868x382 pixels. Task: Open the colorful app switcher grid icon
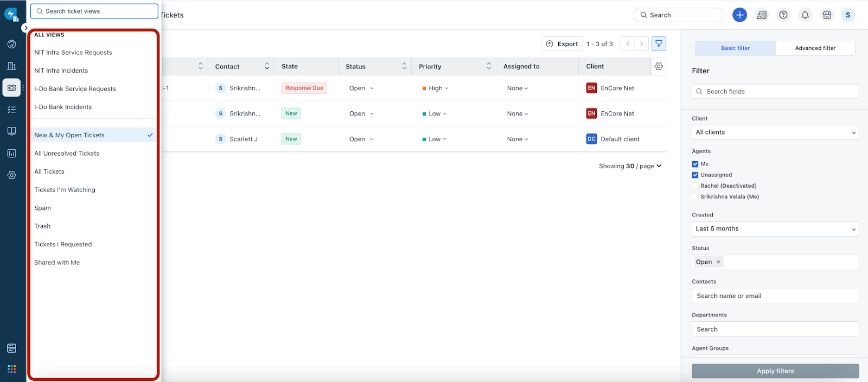click(x=11, y=369)
